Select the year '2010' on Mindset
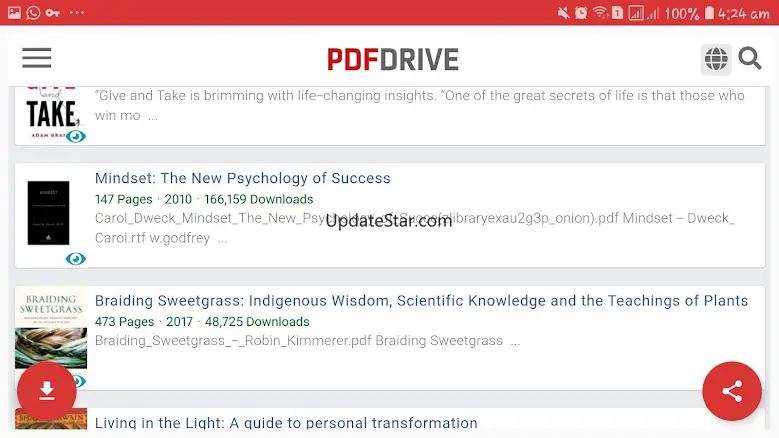Image resolution: width=779 pixels, height=438 pixels. click(178, 200)
